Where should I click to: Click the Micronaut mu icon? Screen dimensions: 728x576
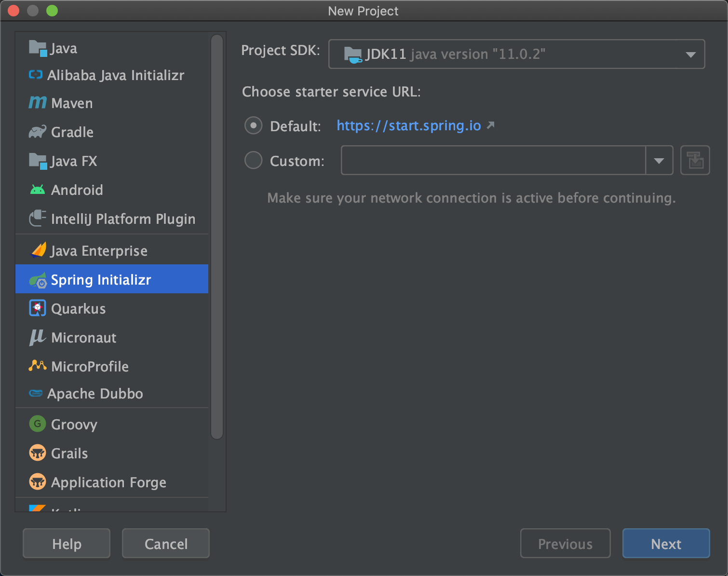tap(37, 337)
